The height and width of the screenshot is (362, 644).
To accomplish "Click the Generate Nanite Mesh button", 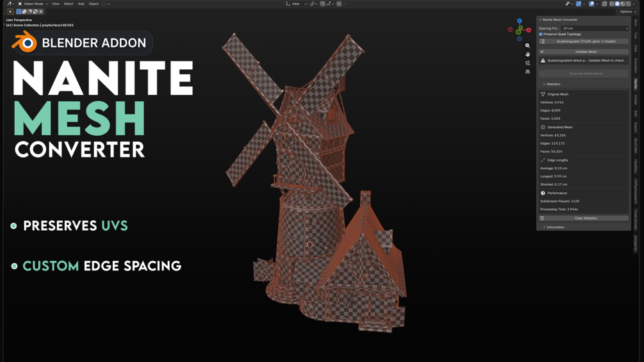I will 584,74.
